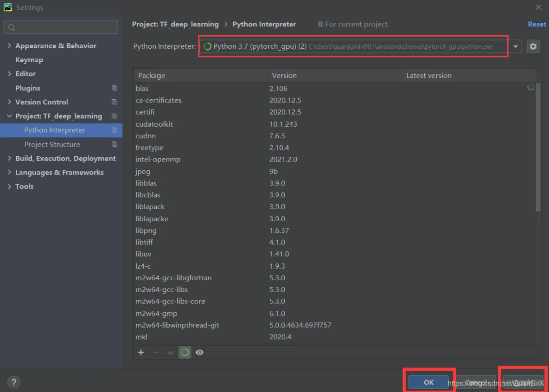
Task: Select the m2w64-libwinpthread-git package row
Action: coord(334,325)
